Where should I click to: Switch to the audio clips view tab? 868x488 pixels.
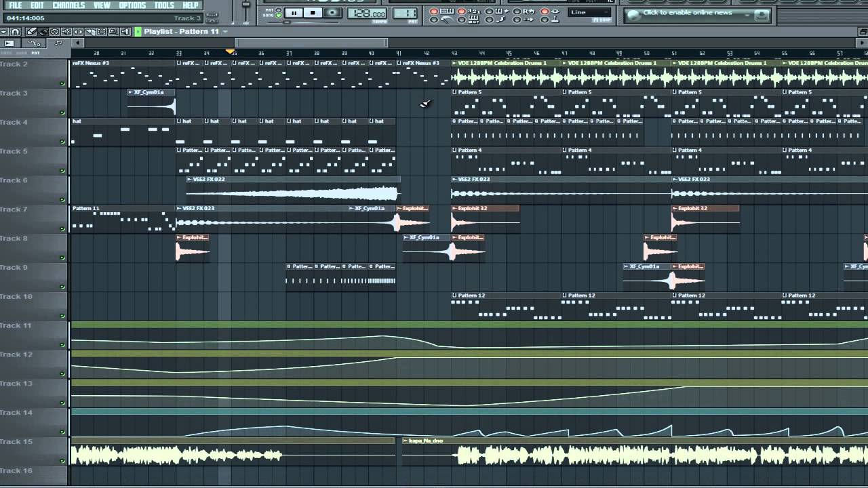9,43
